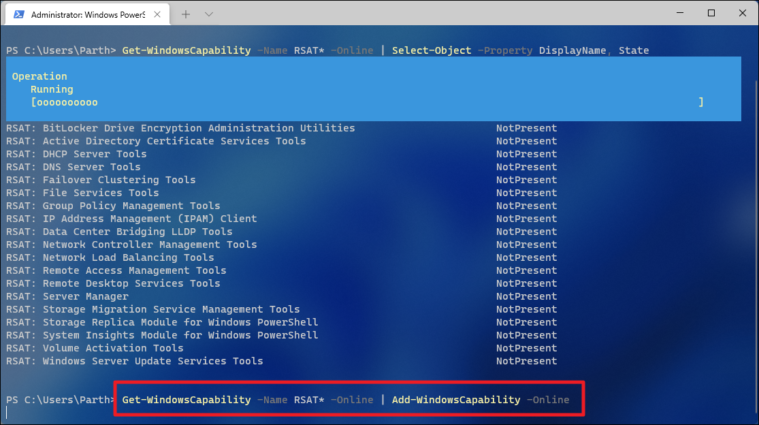This screenshot has width=759, height=425.
Task: Click IP Address Management (IPAM) Client row
Action: coord(282,219)
